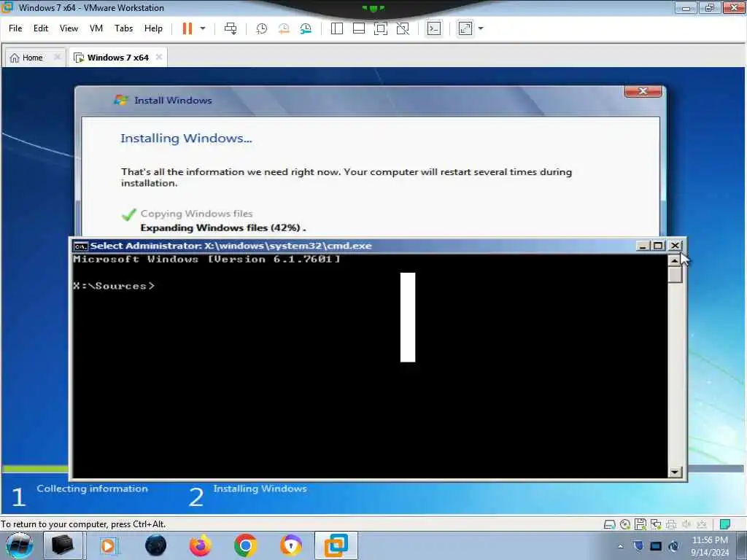The height and width of the screenshot is (560, 747).
Task: Click the sound card status icon
Action: coord(686,525)
